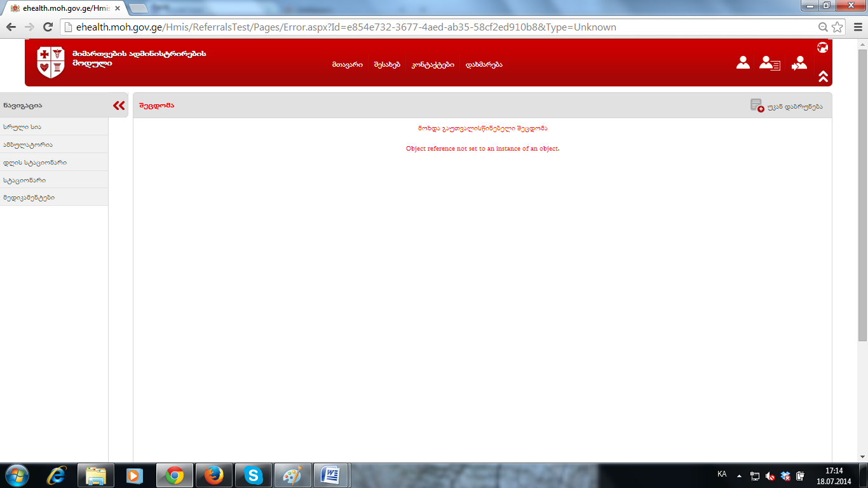The image size is (868, 488).
Task: Click the უკან დაბრუნება document icon
Action: point(757,105)
